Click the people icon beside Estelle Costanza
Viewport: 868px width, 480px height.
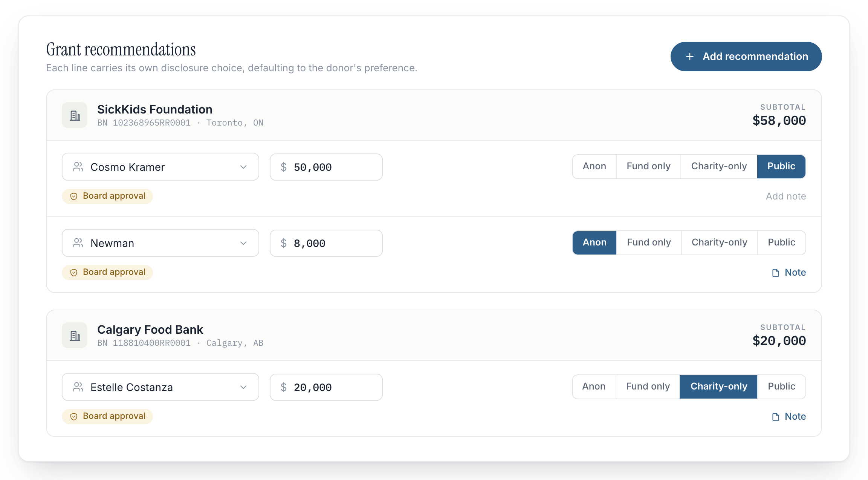78,387
